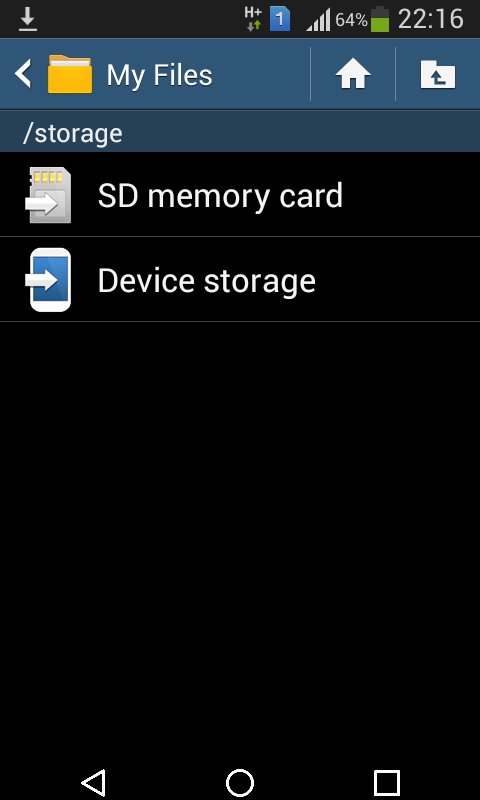Go to home via house icon
This screenshot has width=480, height=800.
click(x=352, y=74)
